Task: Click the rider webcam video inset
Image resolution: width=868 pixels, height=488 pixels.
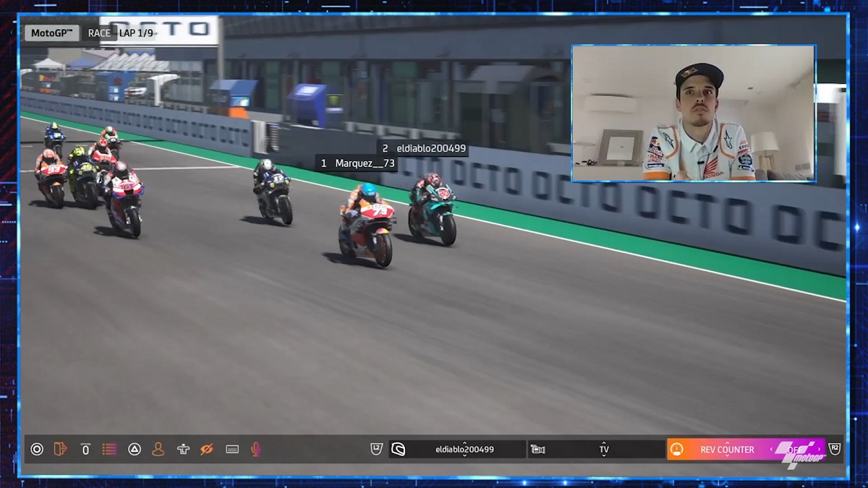Action: pos(694,113)
